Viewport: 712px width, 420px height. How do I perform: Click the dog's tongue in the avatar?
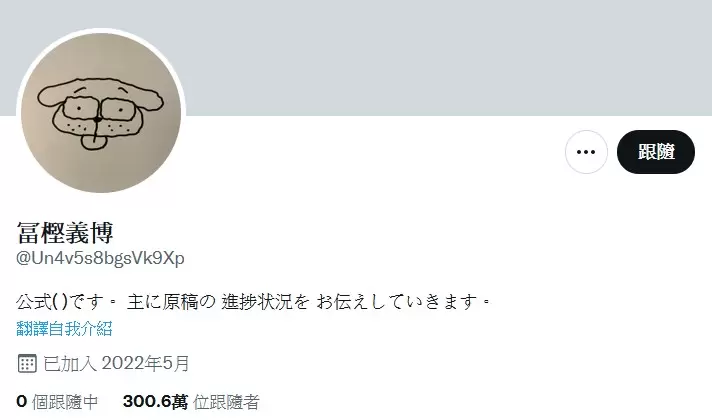pyautogui.click(x=94, y=142)
